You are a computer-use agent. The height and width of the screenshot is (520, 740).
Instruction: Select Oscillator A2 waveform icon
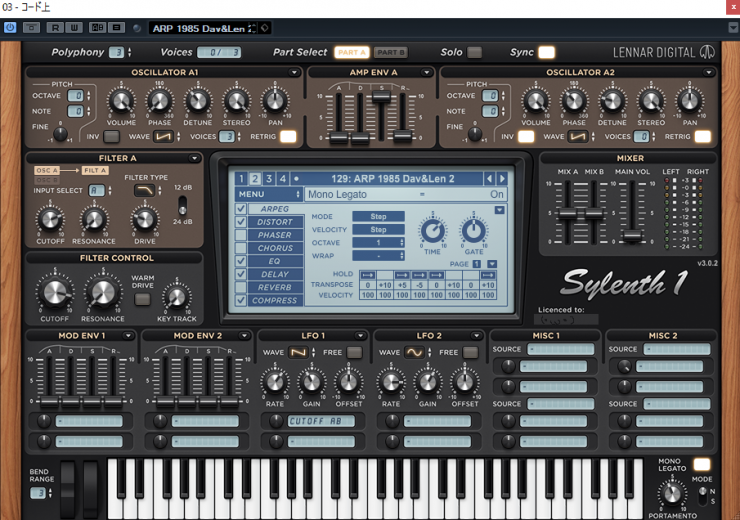[578, 137]
